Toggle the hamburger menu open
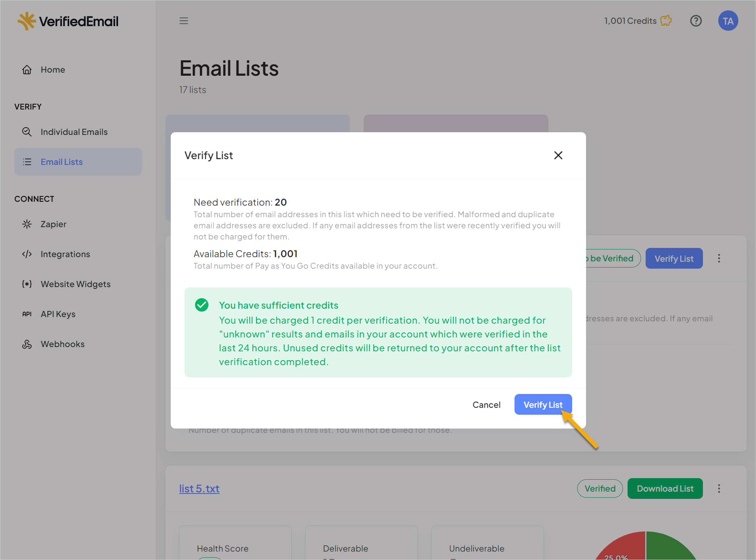Image resolution: width=756 pixels, height=560 pixels. [x=184, y=21]
